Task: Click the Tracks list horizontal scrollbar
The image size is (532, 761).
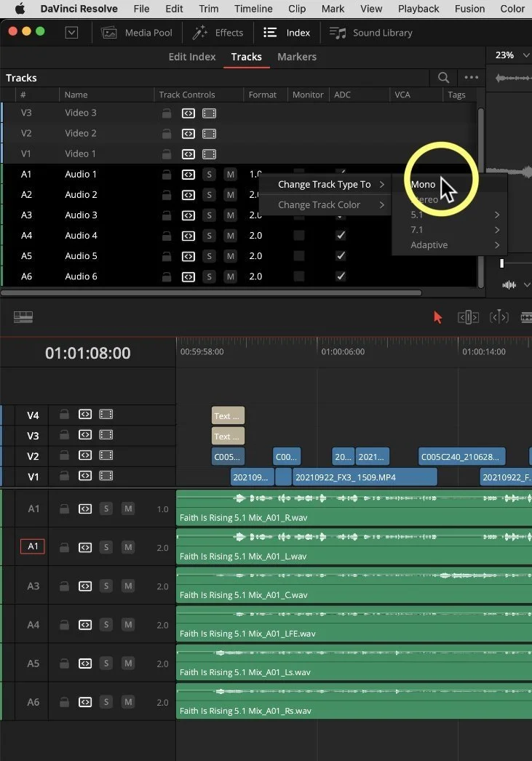Action: click(x=211, y=292)
